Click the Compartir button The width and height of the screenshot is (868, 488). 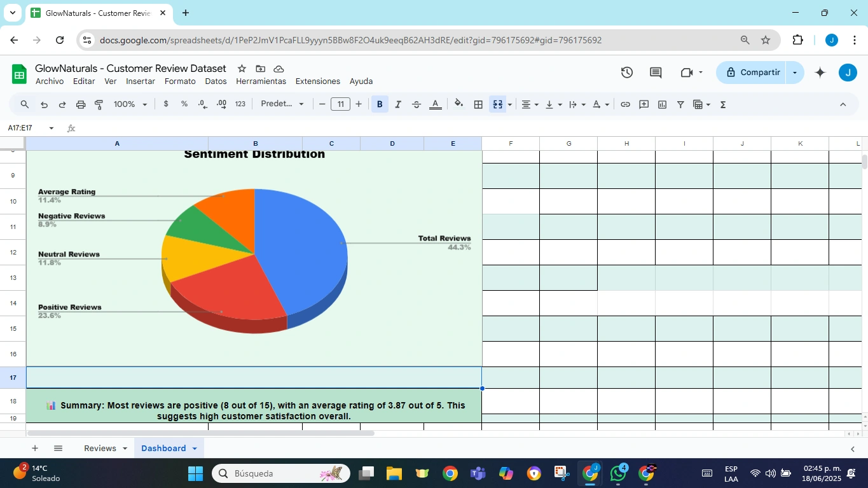click(752, 73)
